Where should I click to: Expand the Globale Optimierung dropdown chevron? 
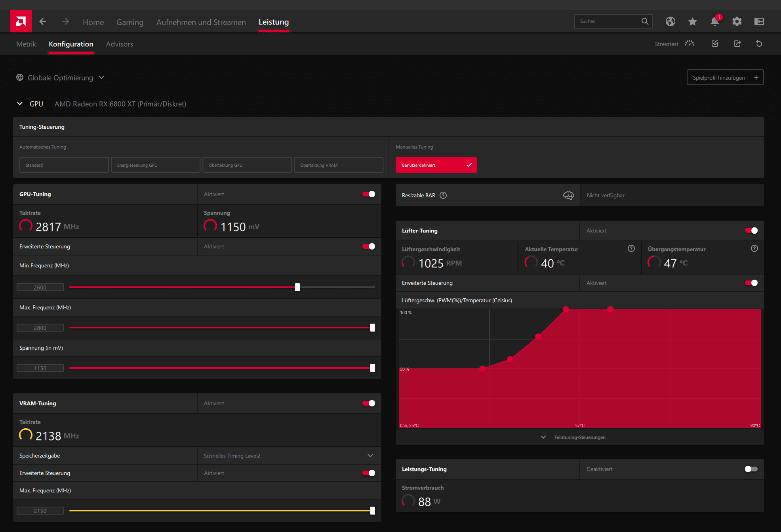tap(101, 77)
